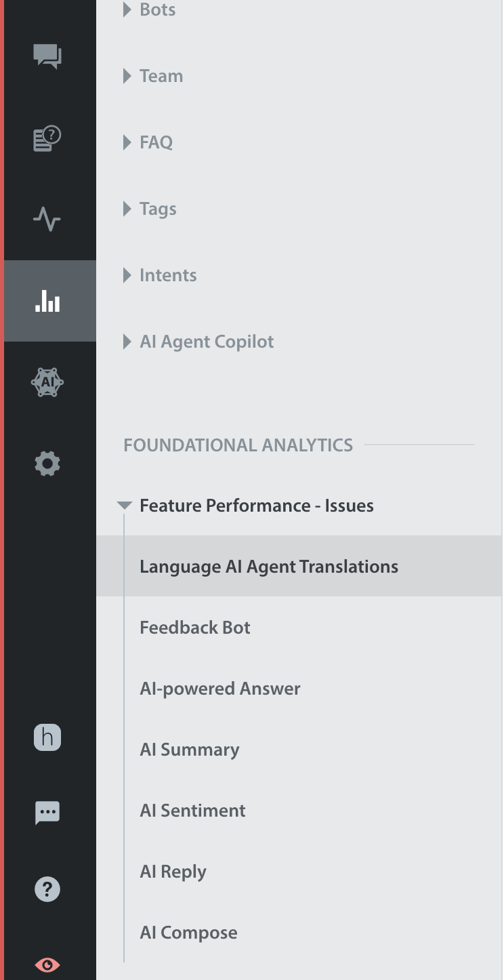Select the analytics bar chart icon
This screenshot has height=980, width=504.
coord(47,301)
